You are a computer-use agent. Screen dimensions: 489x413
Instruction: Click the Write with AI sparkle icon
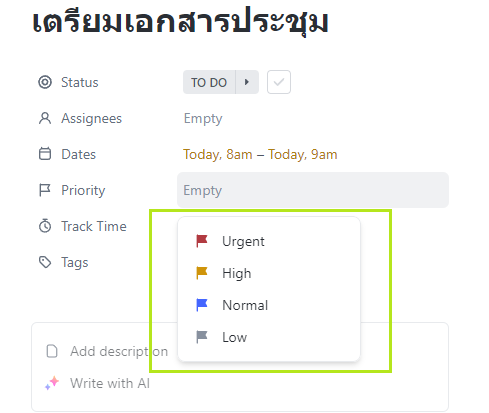pyautogui.click(x=52, y=383)
